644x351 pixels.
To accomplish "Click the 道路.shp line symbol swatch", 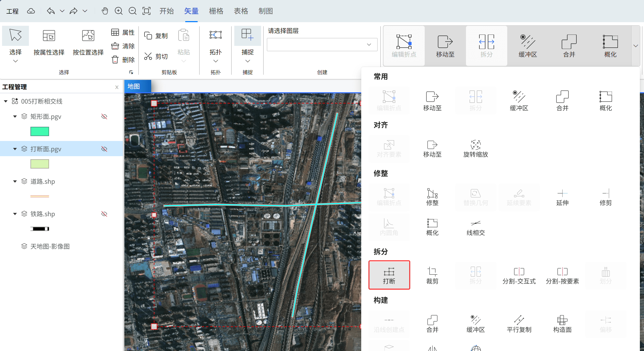I will point(40,196).
